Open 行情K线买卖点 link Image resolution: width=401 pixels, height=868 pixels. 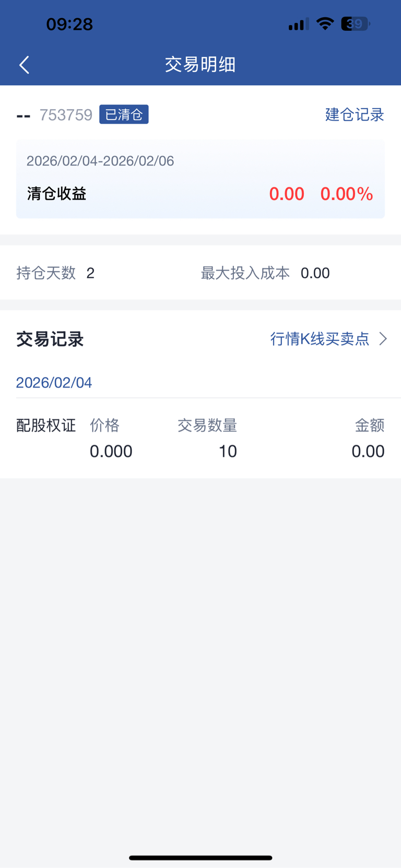(x=320, y=339)
